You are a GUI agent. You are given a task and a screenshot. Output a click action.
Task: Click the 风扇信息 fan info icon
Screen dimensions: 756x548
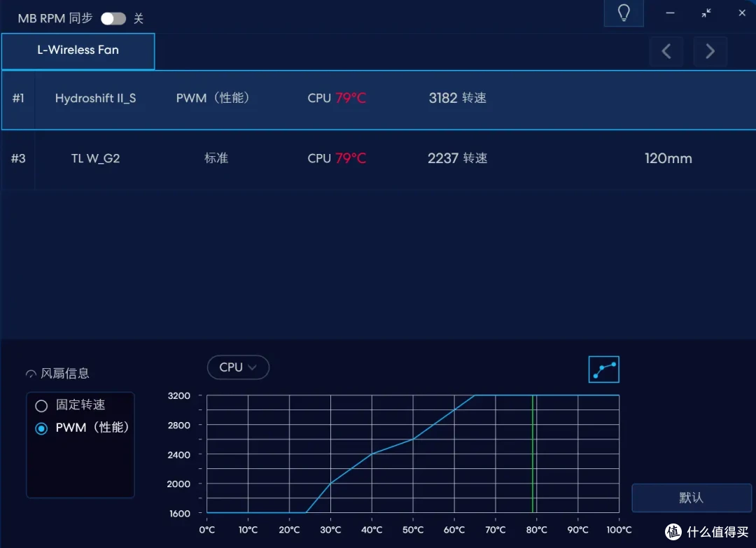tap(31, 374)
